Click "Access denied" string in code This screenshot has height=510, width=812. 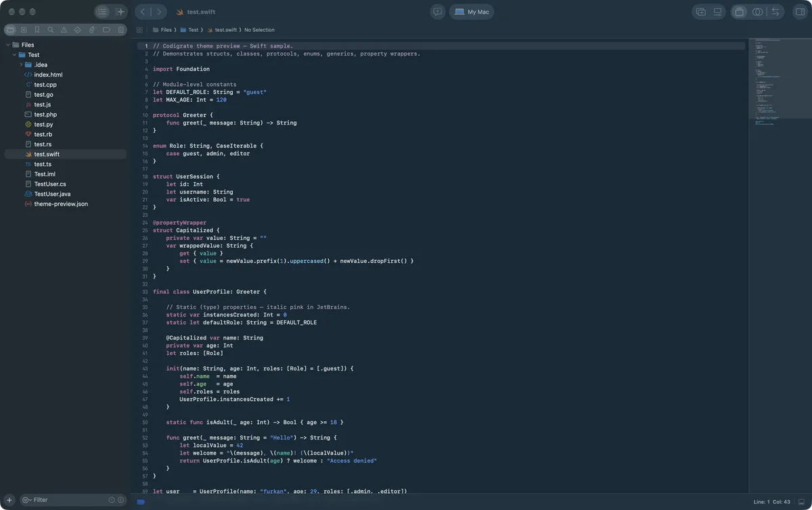[x=352, y=461]
